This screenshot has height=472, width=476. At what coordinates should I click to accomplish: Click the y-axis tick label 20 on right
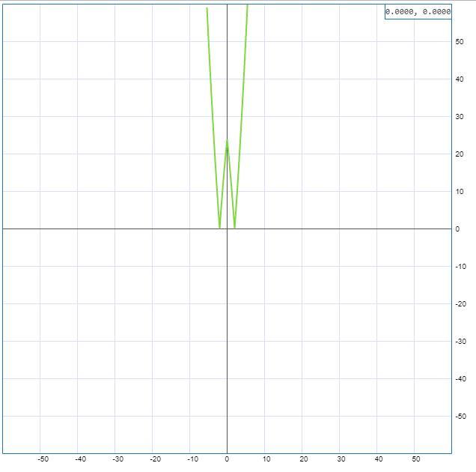tap(460, 154)
